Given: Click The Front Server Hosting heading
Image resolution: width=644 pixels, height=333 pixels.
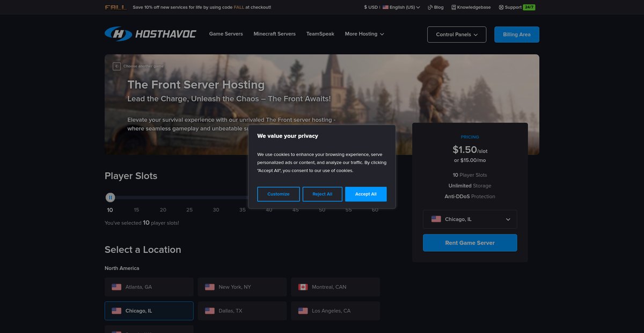Looking at the screenshot, I should [x=196, y=84].
